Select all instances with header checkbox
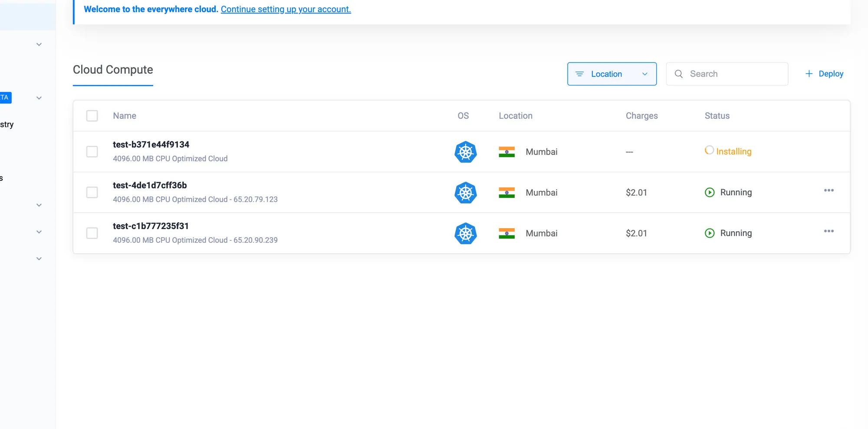This screenshot has height=429, width=868. click(92, 116)
